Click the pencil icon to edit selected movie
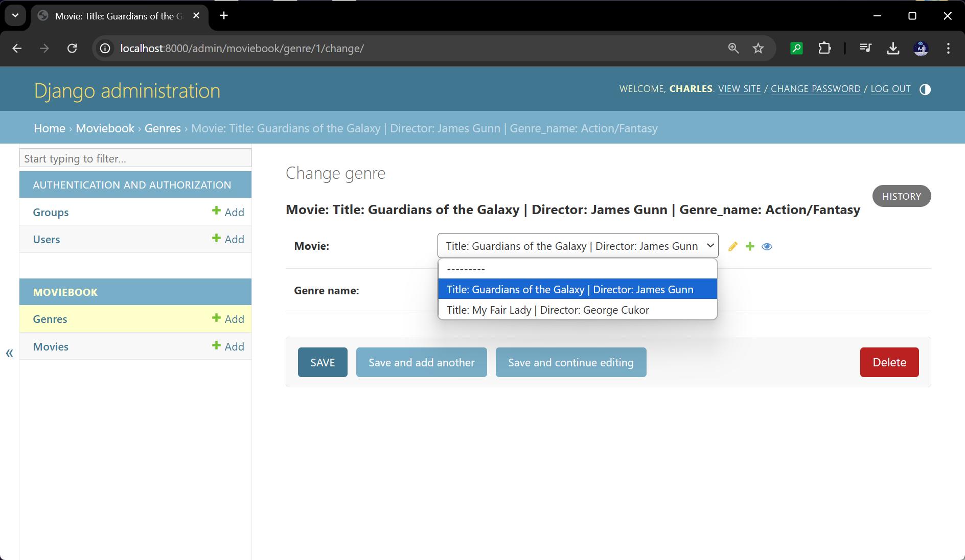This screenshot has width=965, height=560. click(x=733, y=246)
